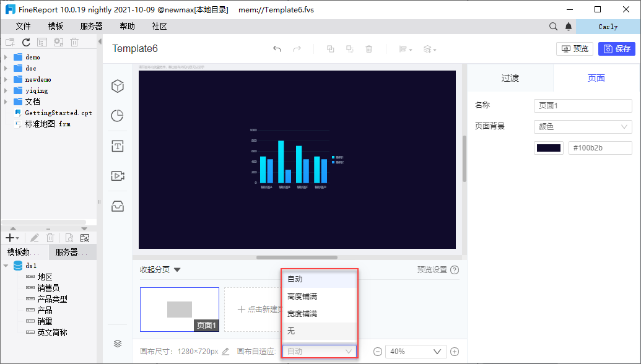Click the redo arrow in toolbar
This screenshot has width=641, height=364.
[297, 49]
